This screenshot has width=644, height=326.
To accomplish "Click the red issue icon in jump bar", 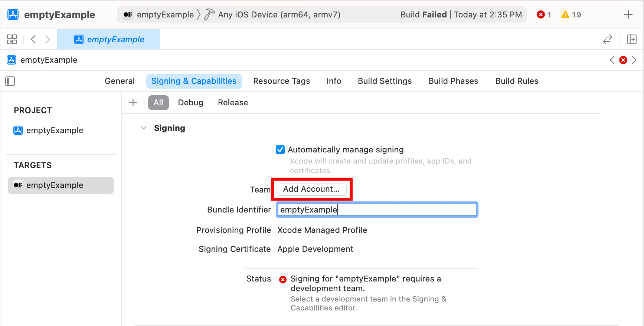I will point(623,60).
